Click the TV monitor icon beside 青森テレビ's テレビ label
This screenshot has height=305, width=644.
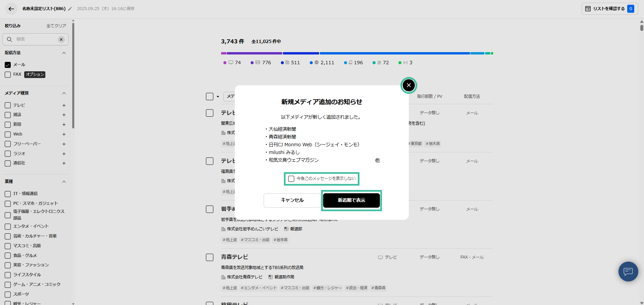pos(380,257)
